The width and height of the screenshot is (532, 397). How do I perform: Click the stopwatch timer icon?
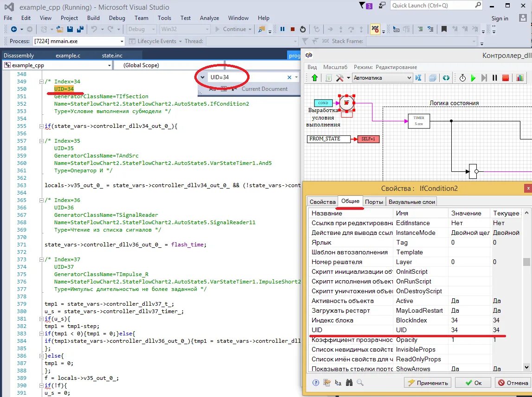pos(462,78)
